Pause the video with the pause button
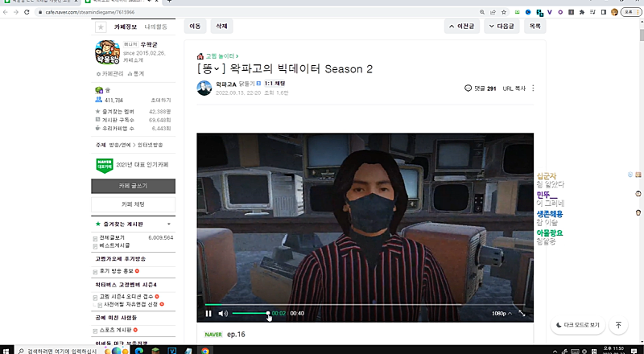The height and width of the screenshot is (354, 644). (x=208, y=313)
